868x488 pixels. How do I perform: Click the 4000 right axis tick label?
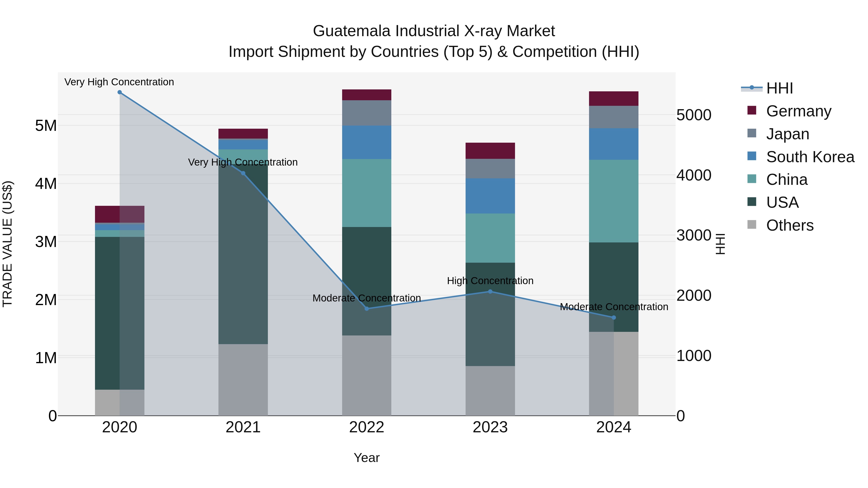tap(694, 175)
